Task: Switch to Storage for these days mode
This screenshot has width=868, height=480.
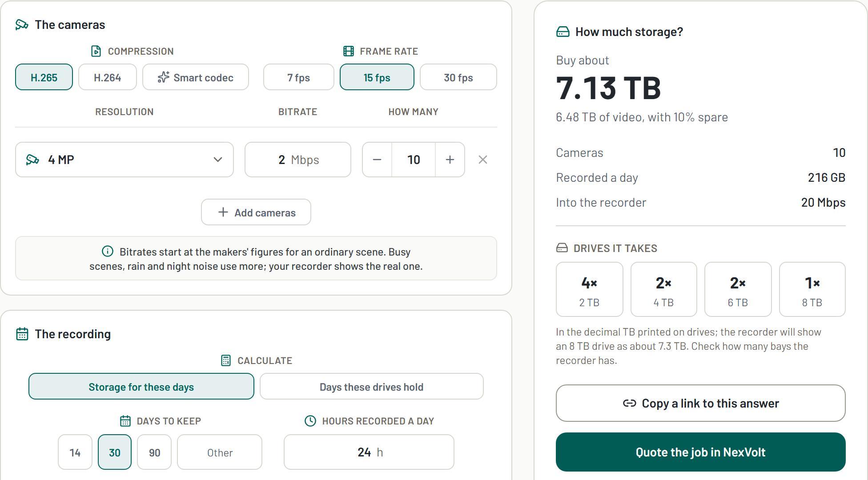Action: point(141,386)
